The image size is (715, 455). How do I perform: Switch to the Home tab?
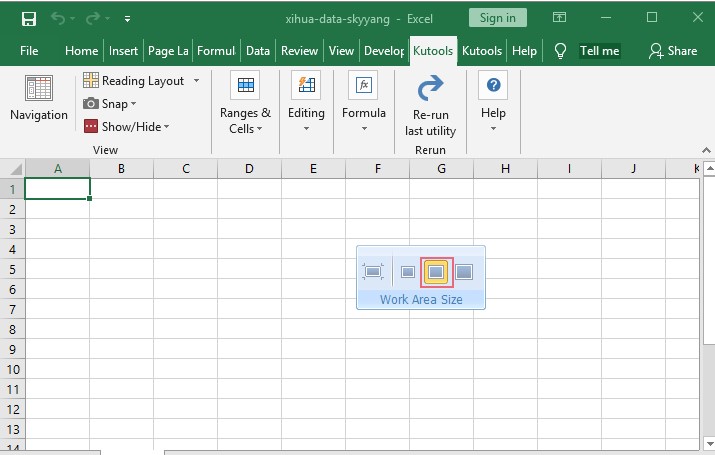[x=81, y=51]
